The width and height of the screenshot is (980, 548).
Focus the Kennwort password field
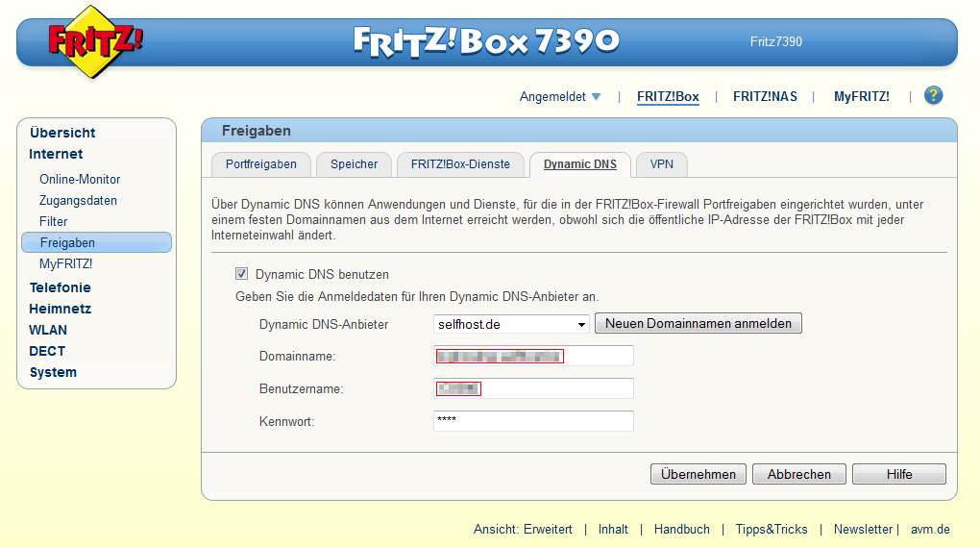tap(533, 421)
